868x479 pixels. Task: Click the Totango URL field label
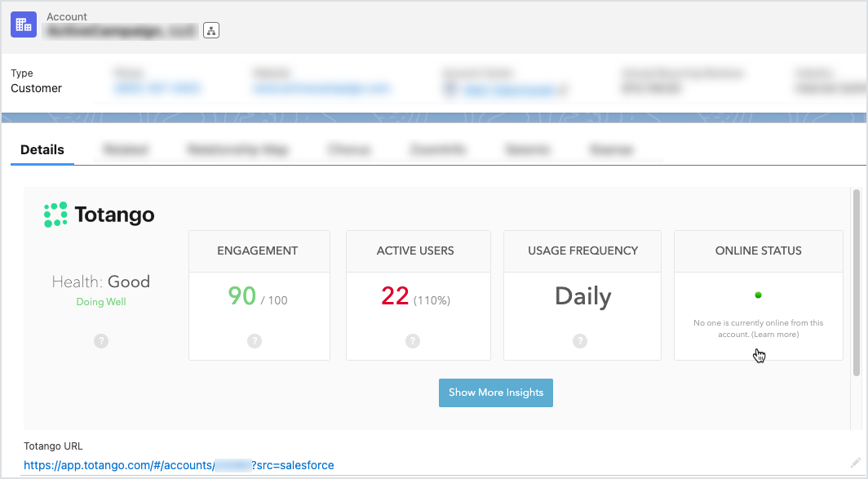click(x=53, y=446)
